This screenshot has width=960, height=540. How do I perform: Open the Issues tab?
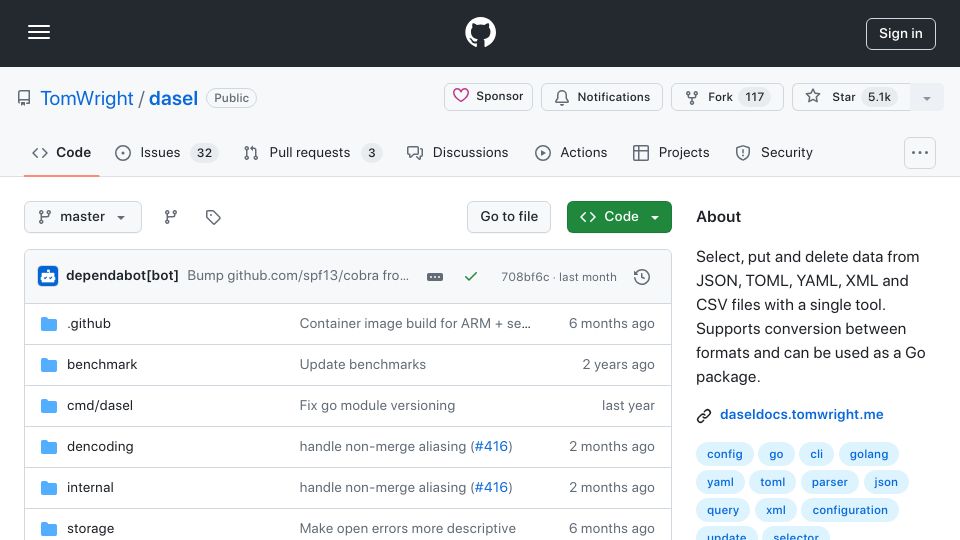166,152
